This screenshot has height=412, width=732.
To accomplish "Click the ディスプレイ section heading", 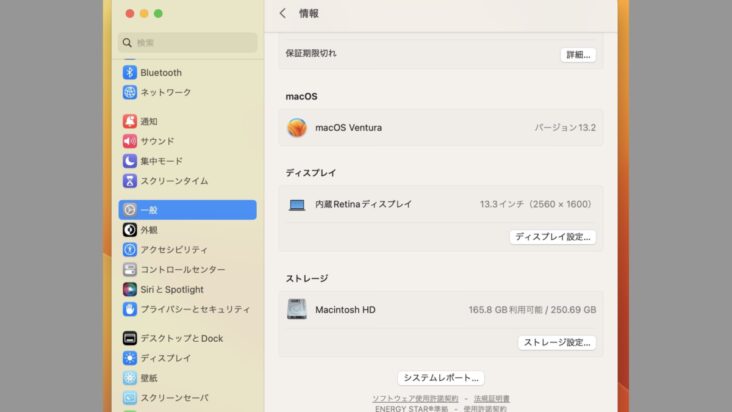I will [311, 173].
